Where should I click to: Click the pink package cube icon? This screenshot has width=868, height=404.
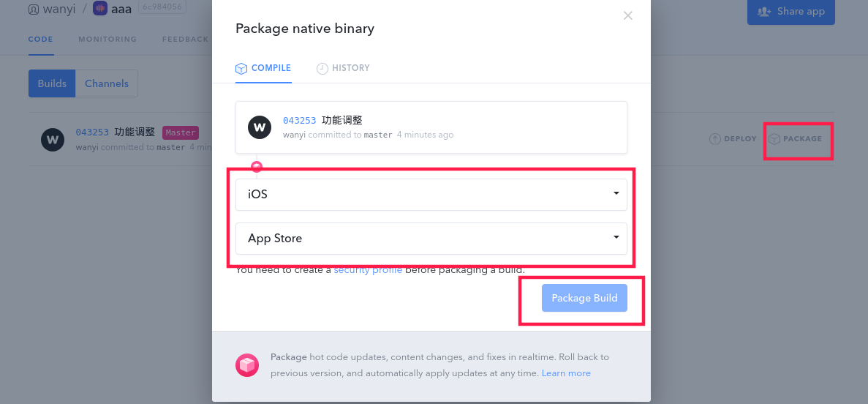[247, 365]
